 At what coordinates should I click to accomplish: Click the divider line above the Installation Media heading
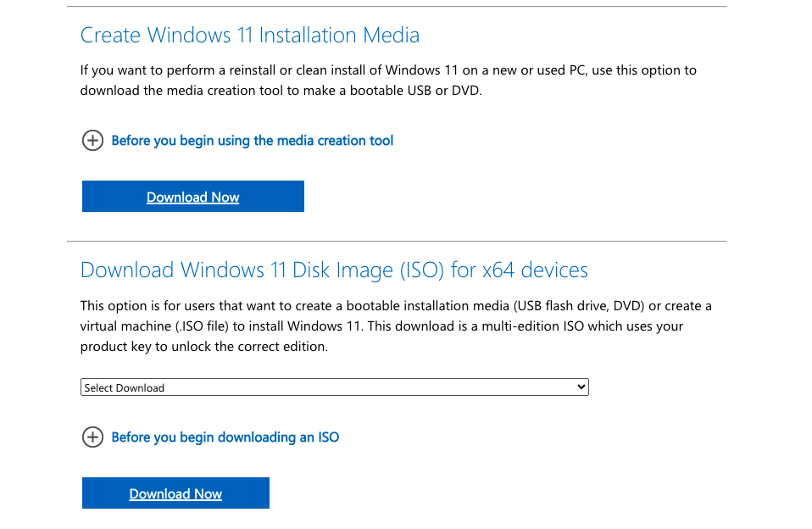(397, 7)
